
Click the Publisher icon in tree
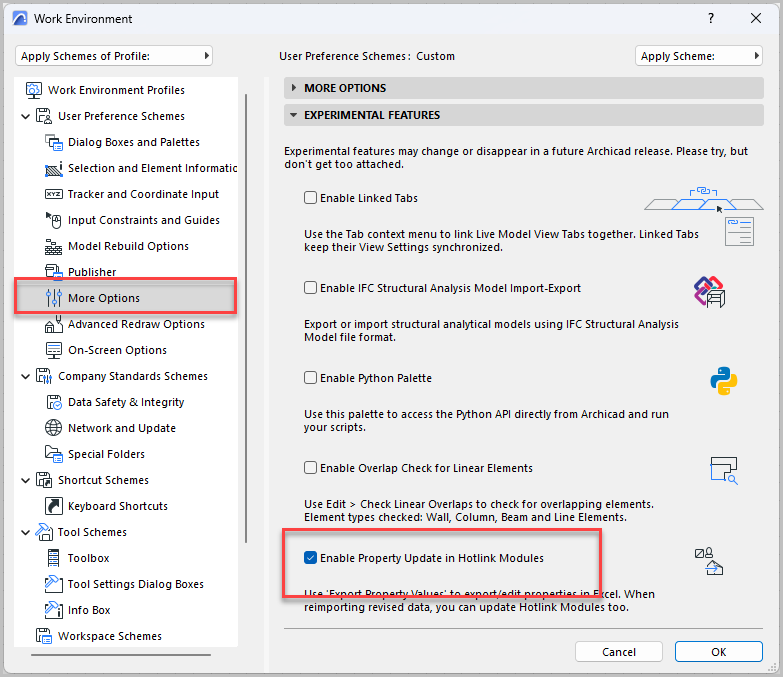tap(54, 272)
